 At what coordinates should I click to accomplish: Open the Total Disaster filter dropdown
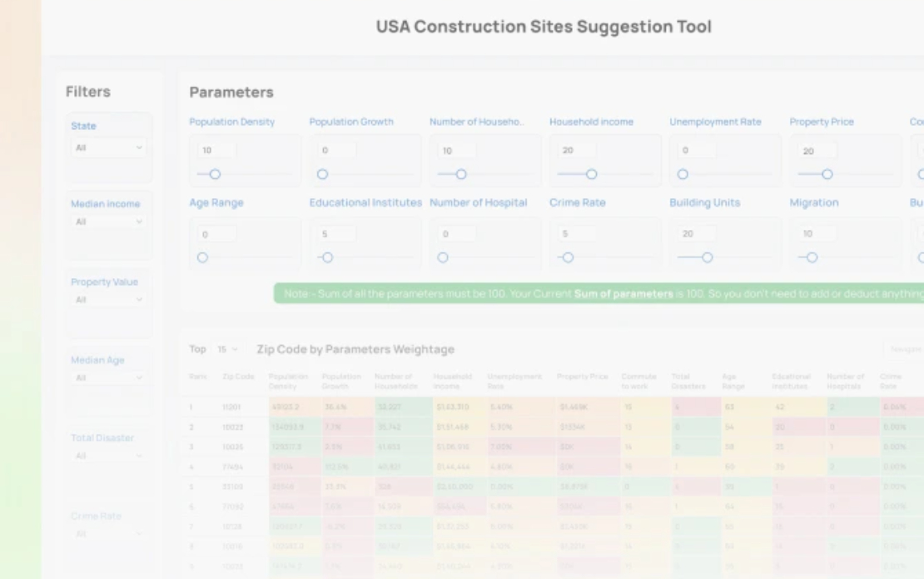pos(108,456)
